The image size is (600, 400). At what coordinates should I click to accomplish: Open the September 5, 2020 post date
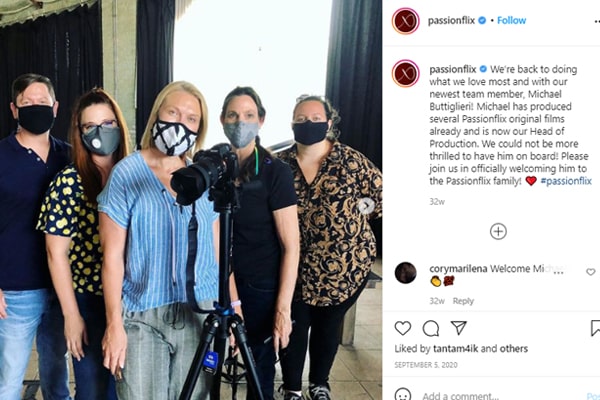[x=426, y=365]
